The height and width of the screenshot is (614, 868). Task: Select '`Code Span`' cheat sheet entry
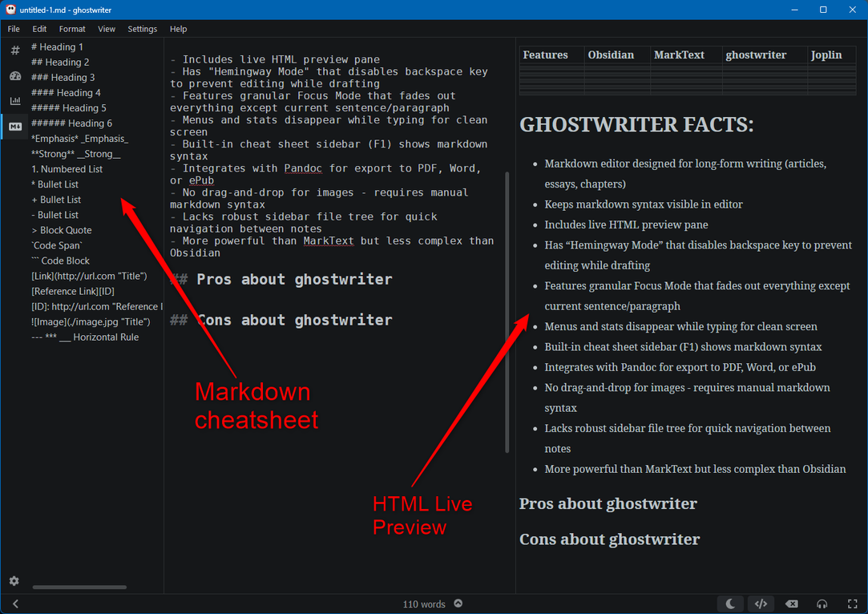click(x=56, y=245)
